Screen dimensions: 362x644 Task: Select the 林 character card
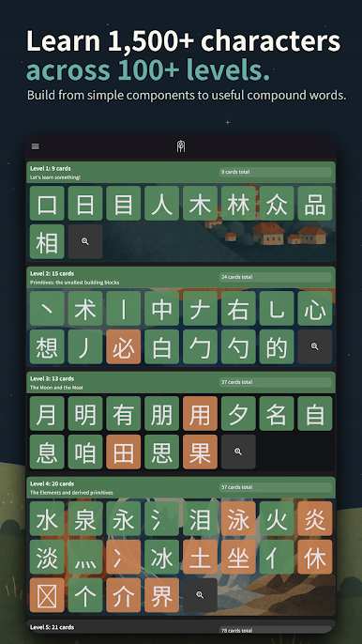click(238, 204)
